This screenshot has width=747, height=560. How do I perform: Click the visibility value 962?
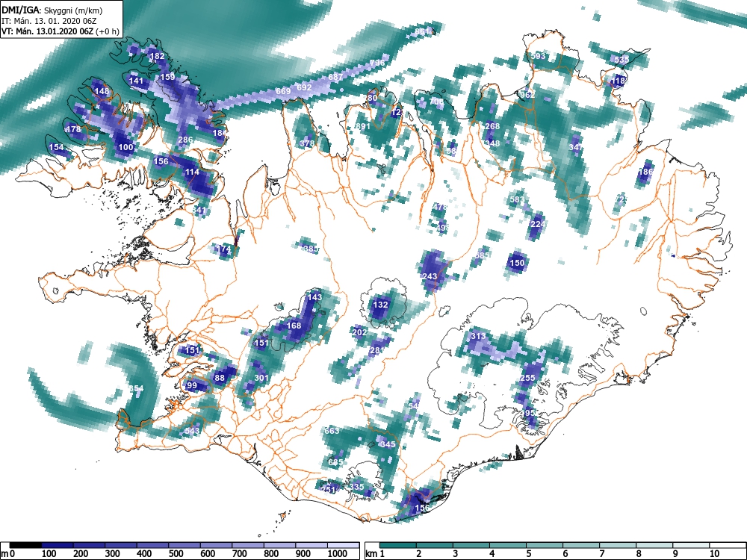click(527, 94)
